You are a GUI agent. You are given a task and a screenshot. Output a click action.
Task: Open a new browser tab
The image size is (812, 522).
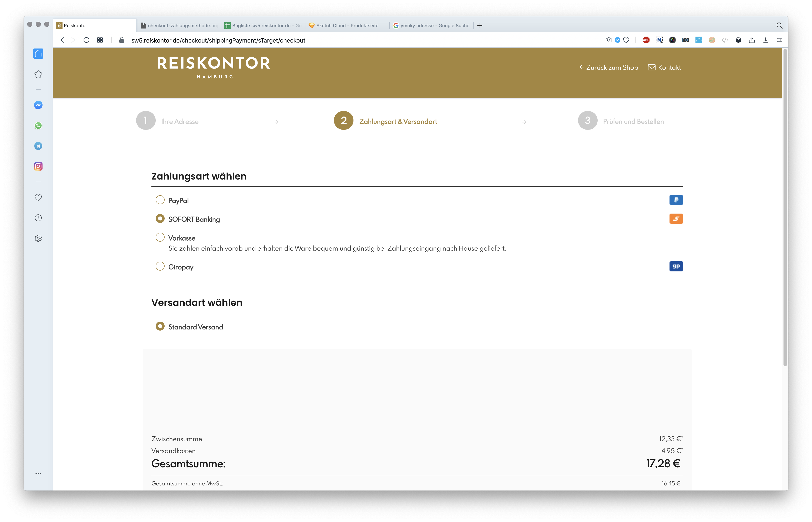pos(480,26)
